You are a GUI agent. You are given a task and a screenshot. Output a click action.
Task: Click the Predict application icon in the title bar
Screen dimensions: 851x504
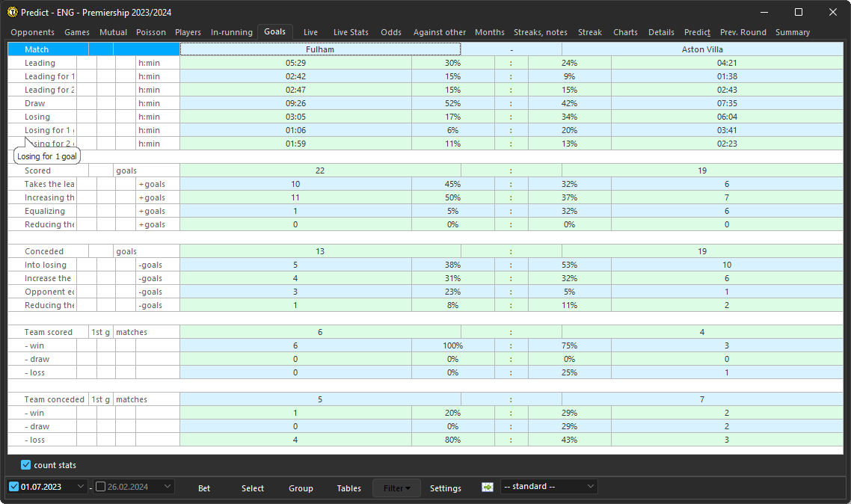[12, 12]
